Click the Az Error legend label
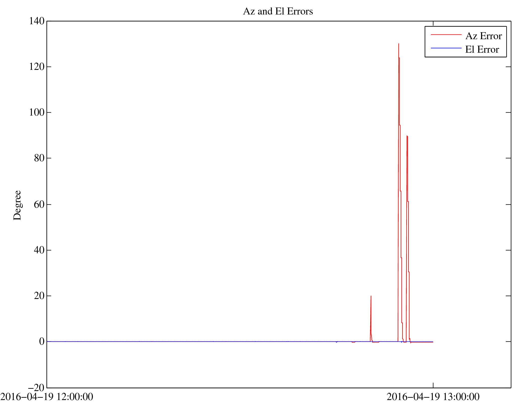Viewport: 518px width, 420px height. [483, 36]
